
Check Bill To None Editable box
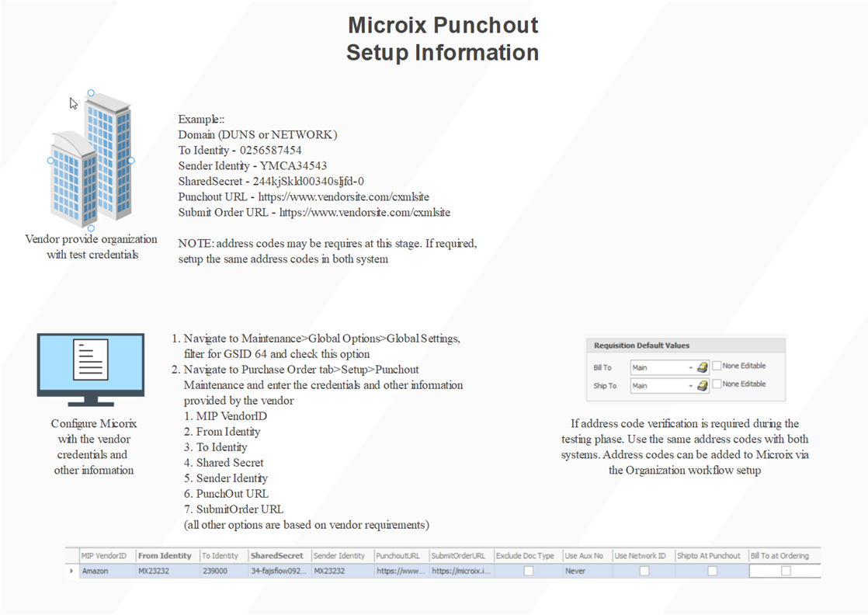click(x=717, y=366)
